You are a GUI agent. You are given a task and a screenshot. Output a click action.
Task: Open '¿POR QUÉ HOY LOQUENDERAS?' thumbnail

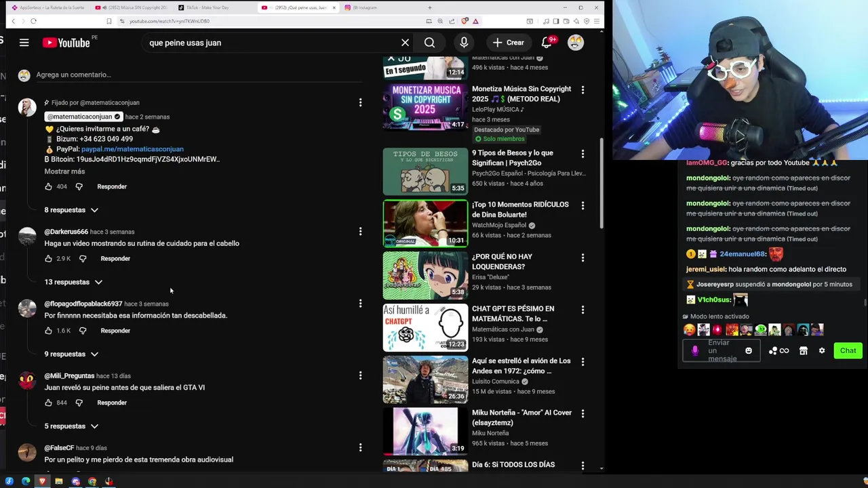(x=425, y=275)
